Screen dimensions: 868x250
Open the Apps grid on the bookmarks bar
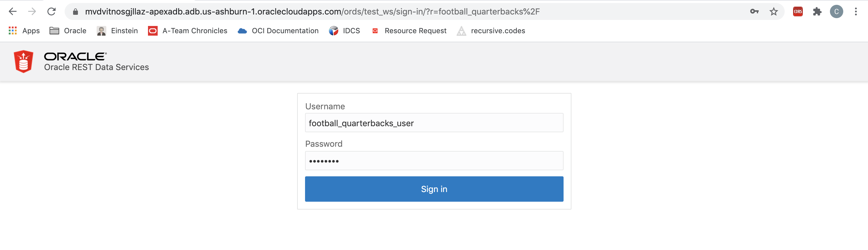coord(13,30)
